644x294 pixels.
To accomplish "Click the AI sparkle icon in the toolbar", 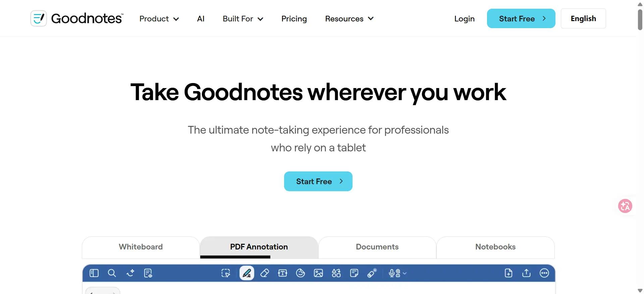I will point(130,273).
